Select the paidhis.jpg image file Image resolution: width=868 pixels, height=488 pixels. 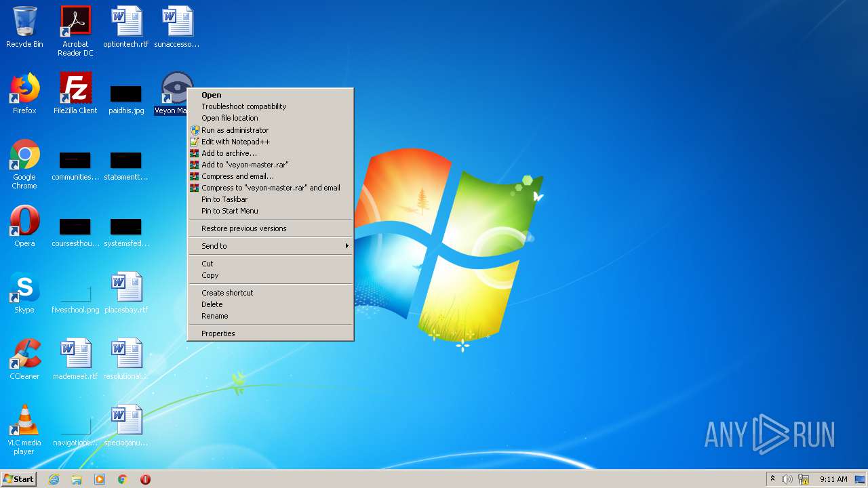pyautogui.click(x=126, y=99)
